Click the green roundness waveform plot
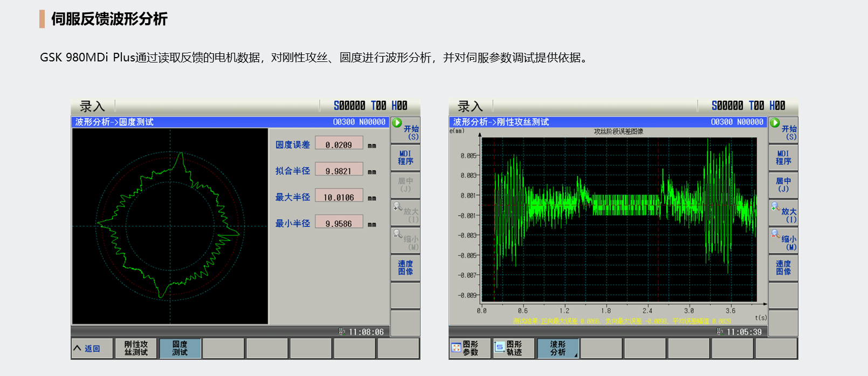 tap(170, 226)
